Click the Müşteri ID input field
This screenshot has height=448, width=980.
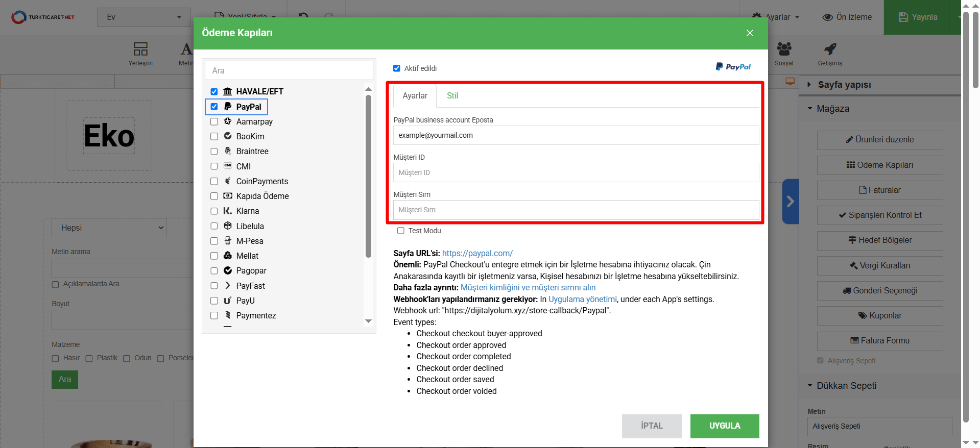click(576, 172)
